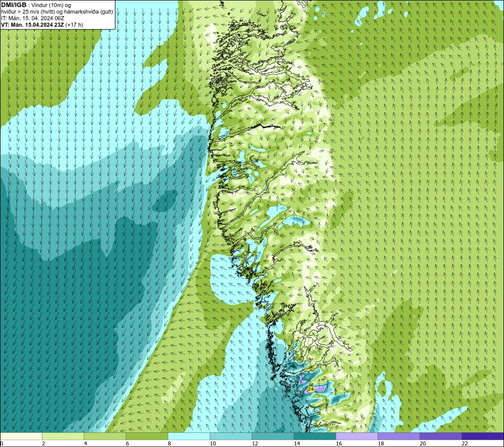Select the teal 12–14 m/s legend swatch
The width and height of the screenshot is (504, 447).
pos(273,436)
